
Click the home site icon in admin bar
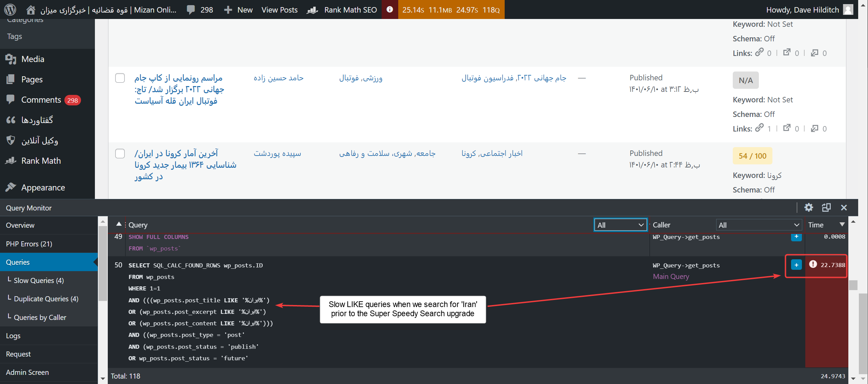pos(31,9)
